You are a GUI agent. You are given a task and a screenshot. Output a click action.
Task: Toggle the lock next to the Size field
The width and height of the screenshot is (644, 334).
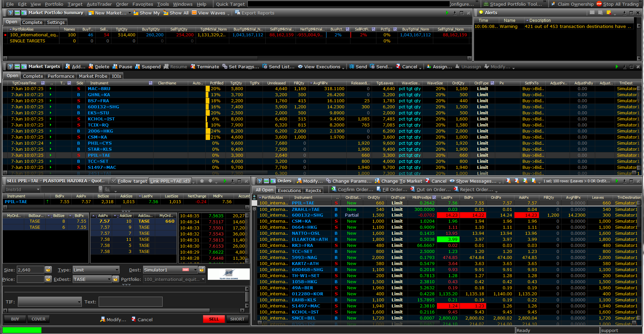coord(48,270)
